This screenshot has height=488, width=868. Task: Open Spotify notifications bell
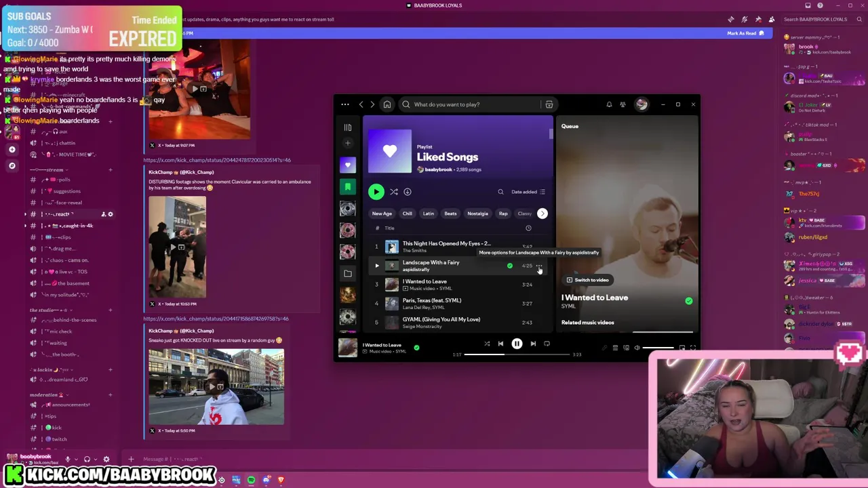[609, 104]
